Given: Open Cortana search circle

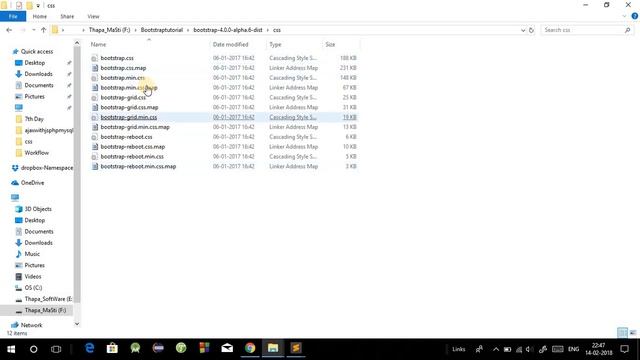Looking at the screenshot, I should pos(33,349).
